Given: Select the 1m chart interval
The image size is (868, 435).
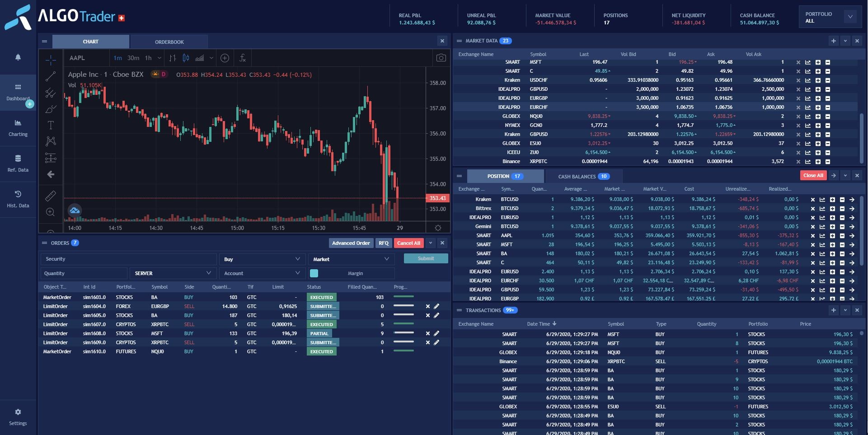Looking at the screenshot, I should tap(118, 58).
